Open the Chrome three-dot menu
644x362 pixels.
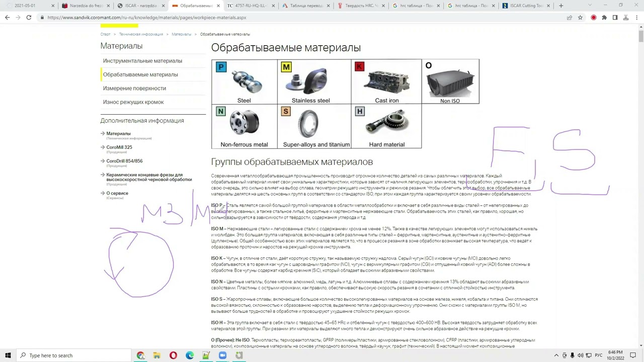(636, 18)
